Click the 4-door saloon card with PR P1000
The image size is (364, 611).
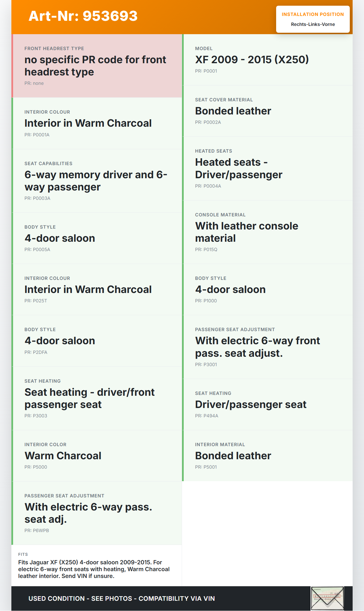coord(267,289)
